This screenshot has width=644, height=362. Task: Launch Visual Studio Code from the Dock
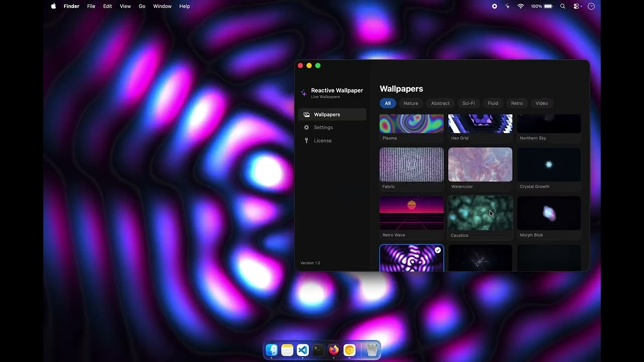coord(302,350)
